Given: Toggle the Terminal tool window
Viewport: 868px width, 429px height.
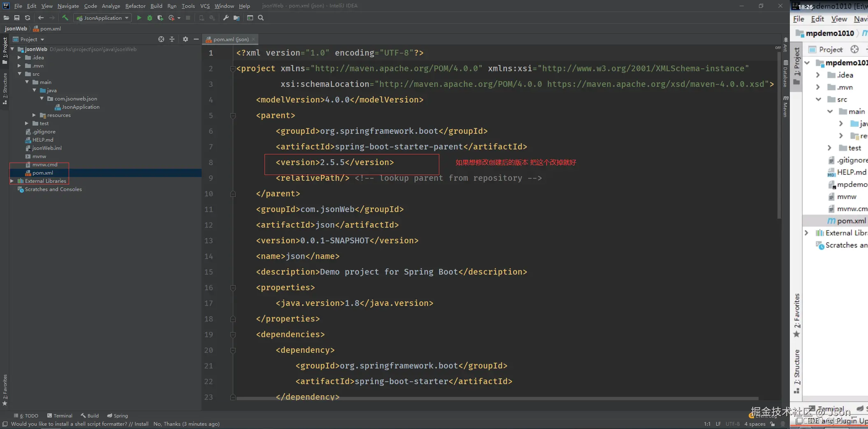Looking at the screenshot, I should pyautogui.click(x=60, y=415).
